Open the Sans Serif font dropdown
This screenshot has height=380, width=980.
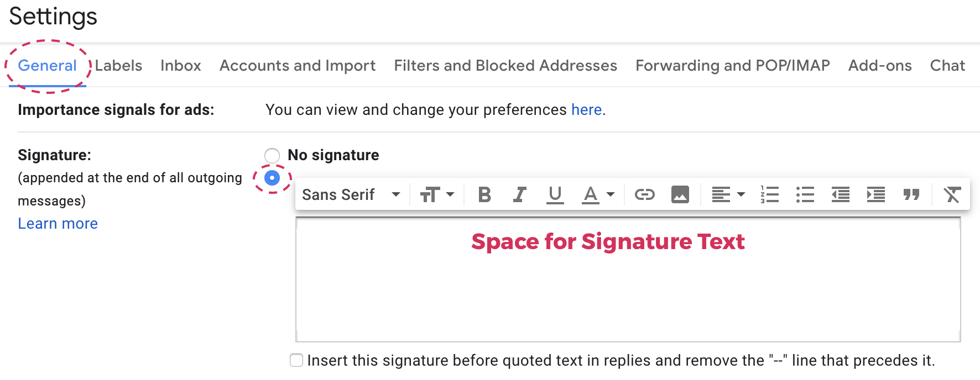pos(350,194)
